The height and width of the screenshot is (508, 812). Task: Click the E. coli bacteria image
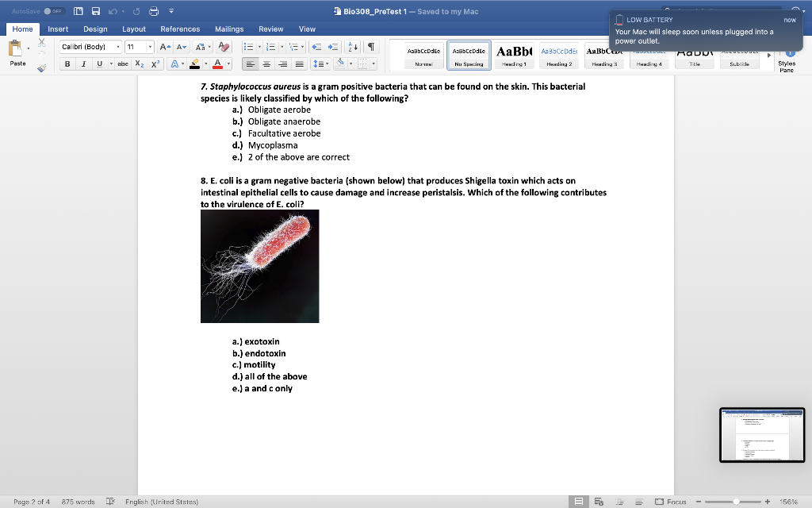pyautogui.click(x=260, y=266)
